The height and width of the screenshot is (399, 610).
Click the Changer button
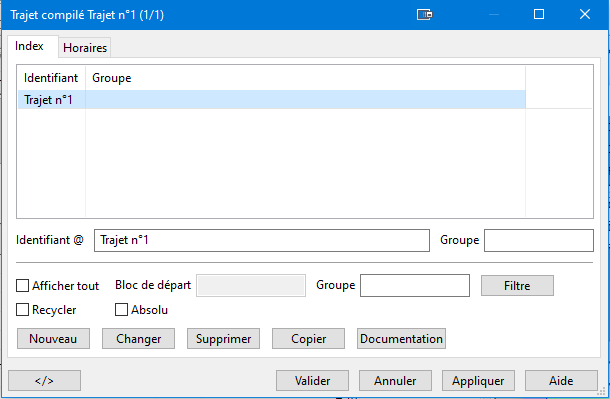tap(138, 338)
